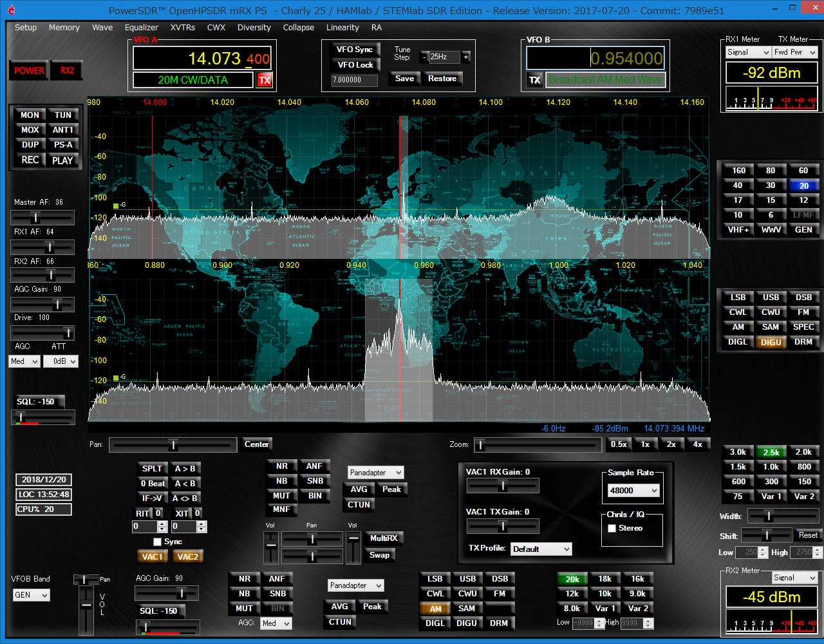Open the RX2 Meter Signal dropdown
The image size is (824, 644).
[x=795, y=578]
